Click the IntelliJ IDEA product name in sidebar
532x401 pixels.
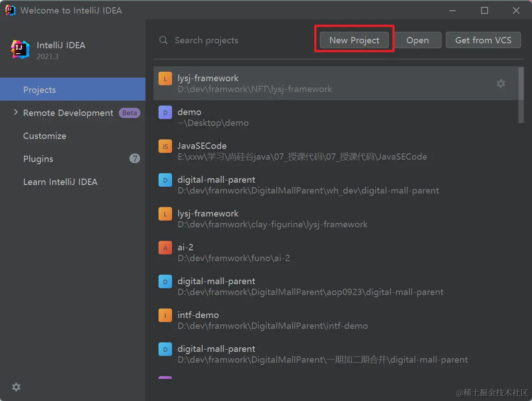click(x=61, y=45)
